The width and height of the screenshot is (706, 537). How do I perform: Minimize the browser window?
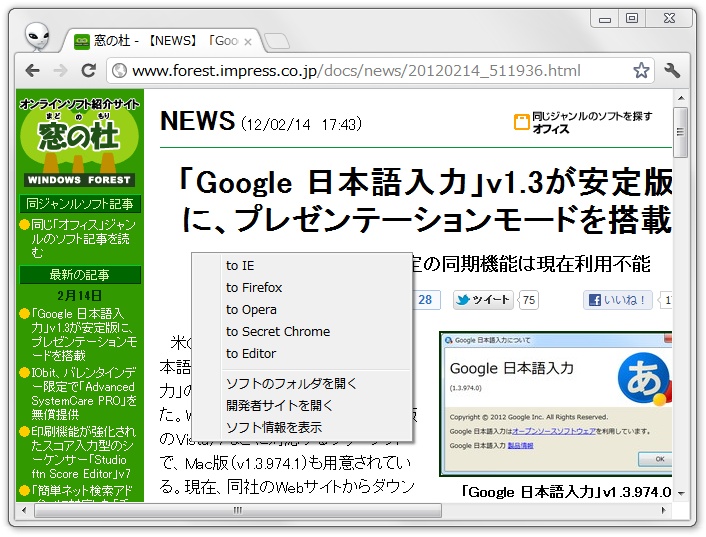[x=605, y=19]
